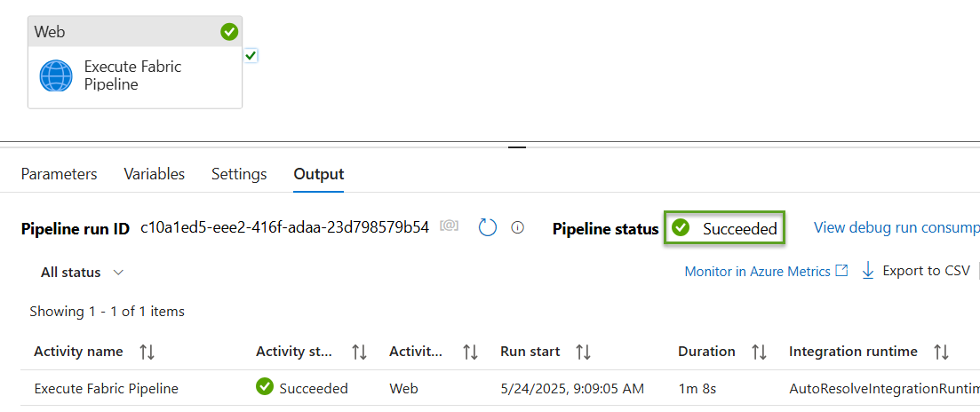980x412 pixels.
Task: Sort by Integration runtime column arrows
Action: (941, 353)
